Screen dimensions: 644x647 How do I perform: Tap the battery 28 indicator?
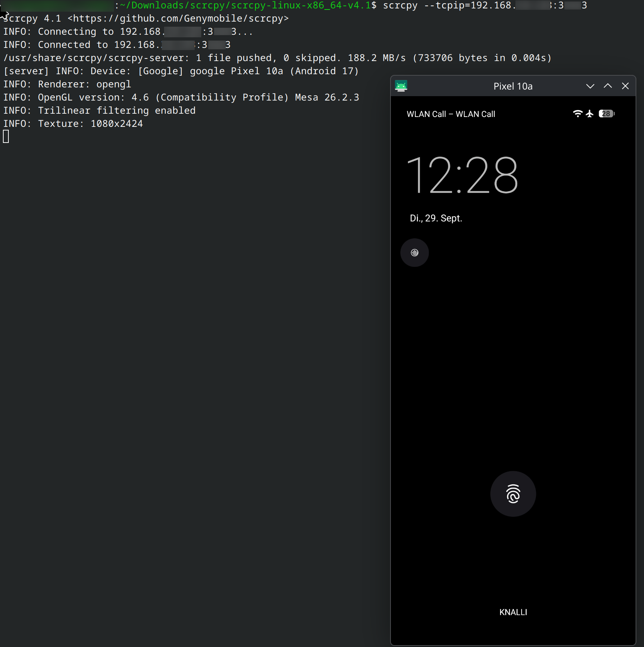coord(606,114)
